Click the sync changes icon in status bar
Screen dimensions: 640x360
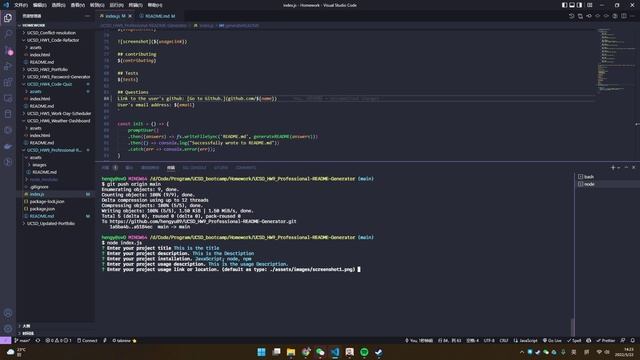38,340
